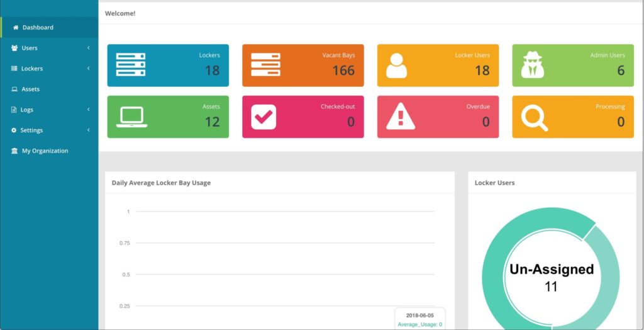Expand the Logs submenu chevron

click(88, 110)
